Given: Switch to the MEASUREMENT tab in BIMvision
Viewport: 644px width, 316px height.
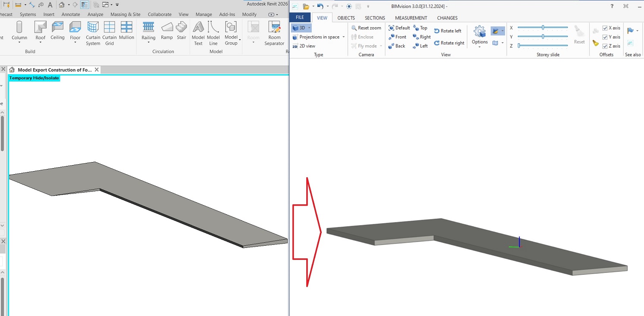Looking at the screenshot, I should pos(411,18).
